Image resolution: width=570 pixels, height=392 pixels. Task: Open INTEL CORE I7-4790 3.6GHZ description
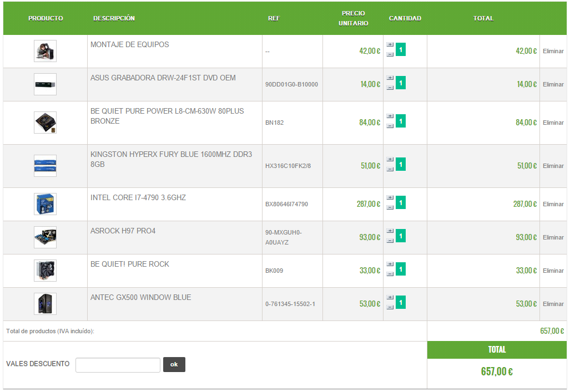(138, 197)
